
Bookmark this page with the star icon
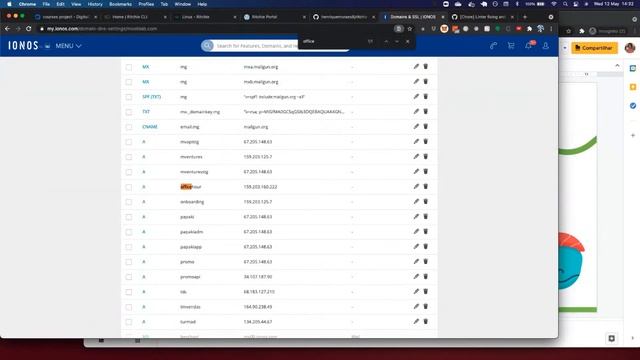coord(410,29)
